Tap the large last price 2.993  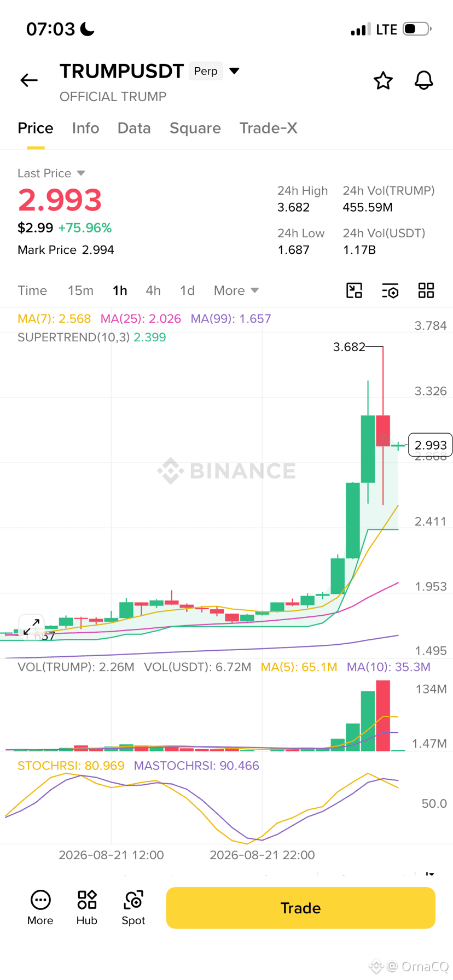tap(60, 200)
